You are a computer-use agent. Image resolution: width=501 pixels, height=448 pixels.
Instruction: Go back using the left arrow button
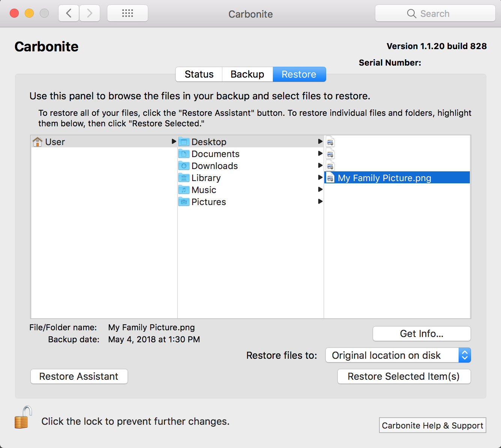coord(69,13)
